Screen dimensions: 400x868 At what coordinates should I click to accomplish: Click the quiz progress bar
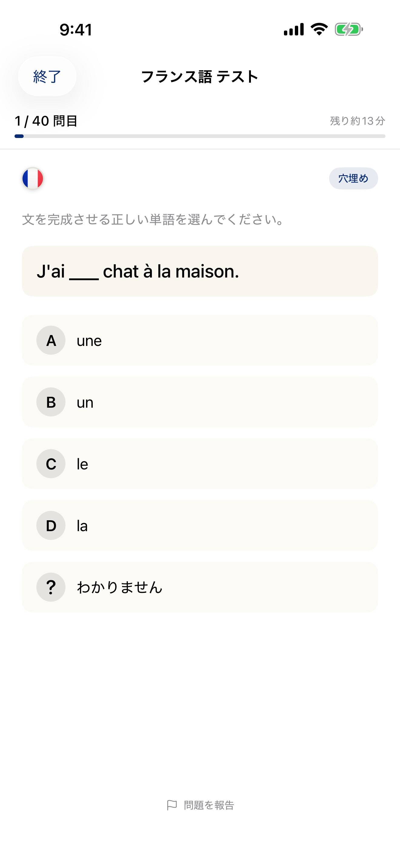(200, 136)
